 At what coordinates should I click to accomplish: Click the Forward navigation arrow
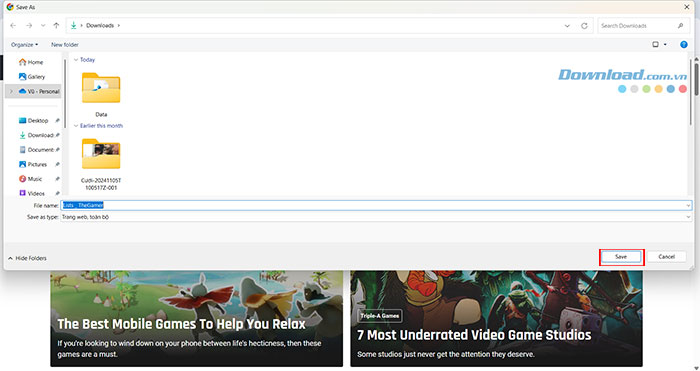[x=29, y=26]
